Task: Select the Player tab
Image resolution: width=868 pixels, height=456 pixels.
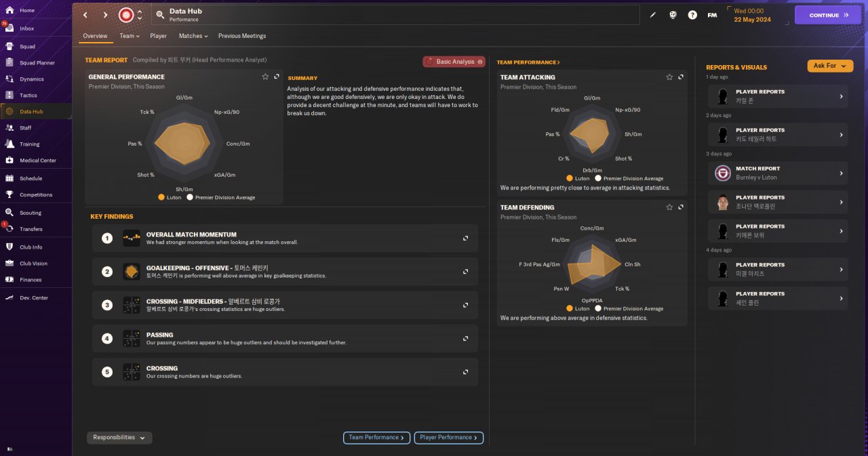Action: [x=159, y=36]
